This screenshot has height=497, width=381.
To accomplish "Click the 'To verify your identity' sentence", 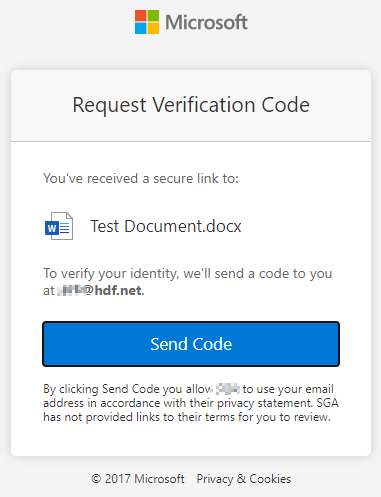I will pos(188,282).
